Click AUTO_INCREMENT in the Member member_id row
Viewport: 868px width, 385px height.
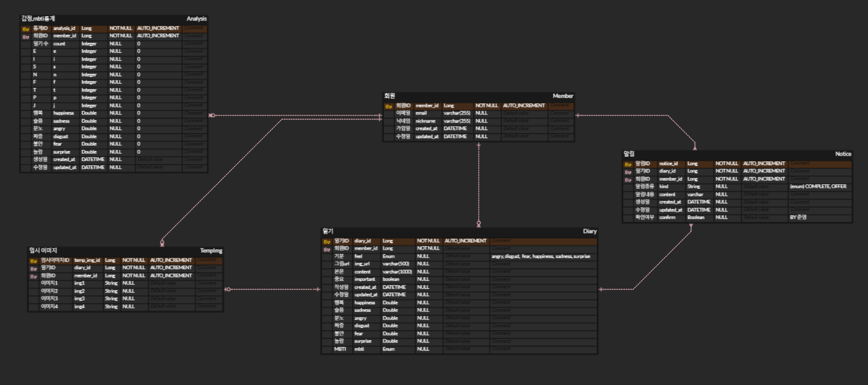[x=524, y=106]
